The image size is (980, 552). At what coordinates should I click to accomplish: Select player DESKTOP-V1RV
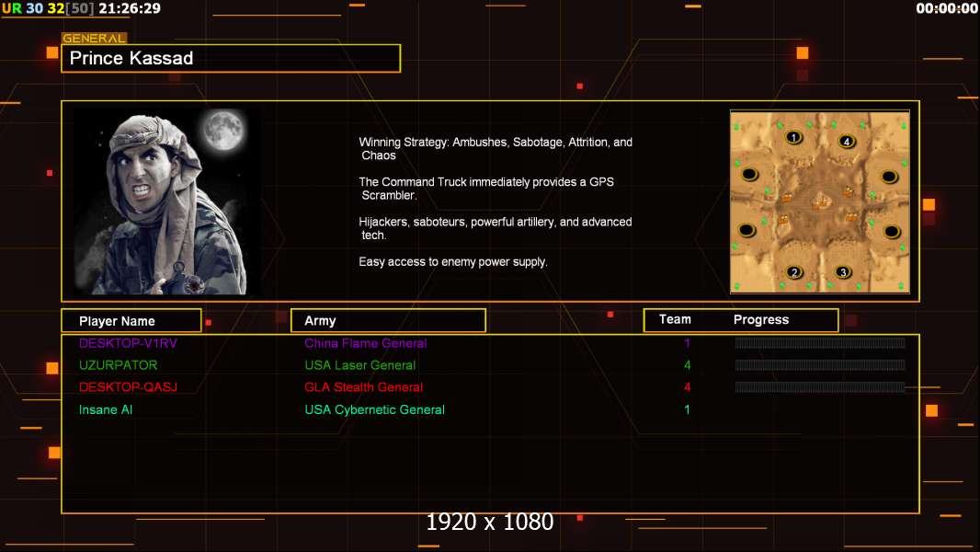(x=128, y=343)
